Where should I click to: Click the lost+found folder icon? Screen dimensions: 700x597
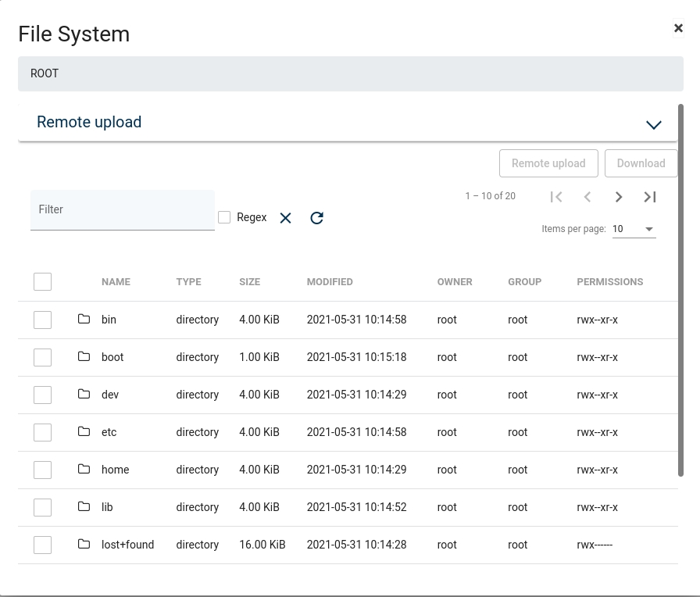[x=84, y=545]
